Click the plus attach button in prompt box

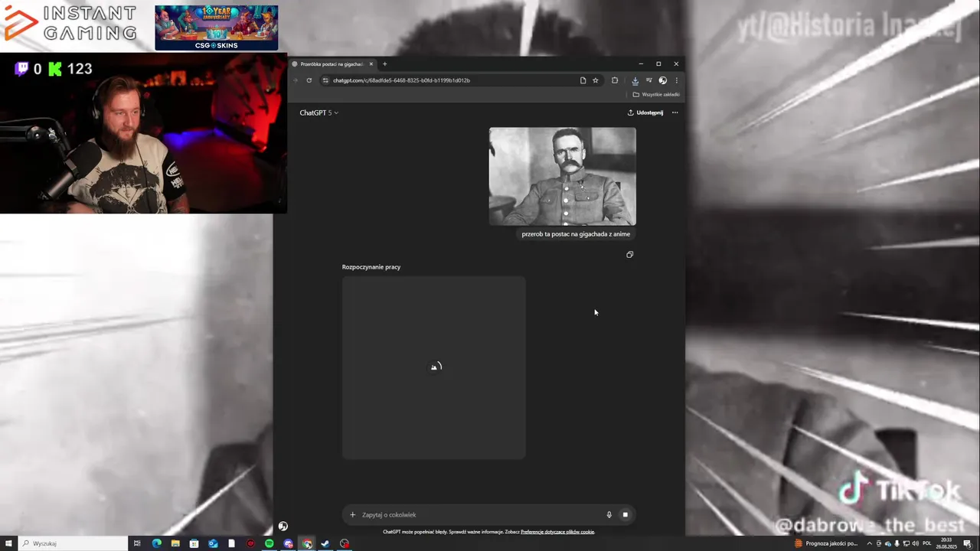[353, 515]
